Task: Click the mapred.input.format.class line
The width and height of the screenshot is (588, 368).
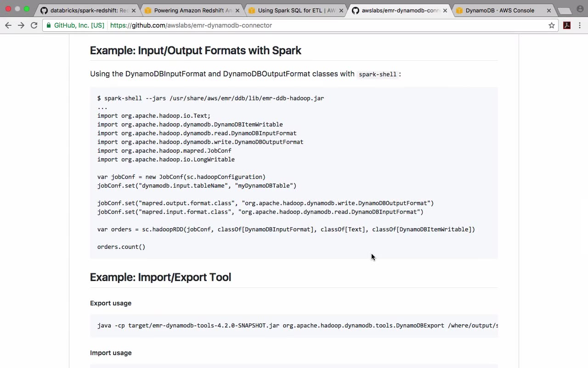Action: click(x=260, y=212)
